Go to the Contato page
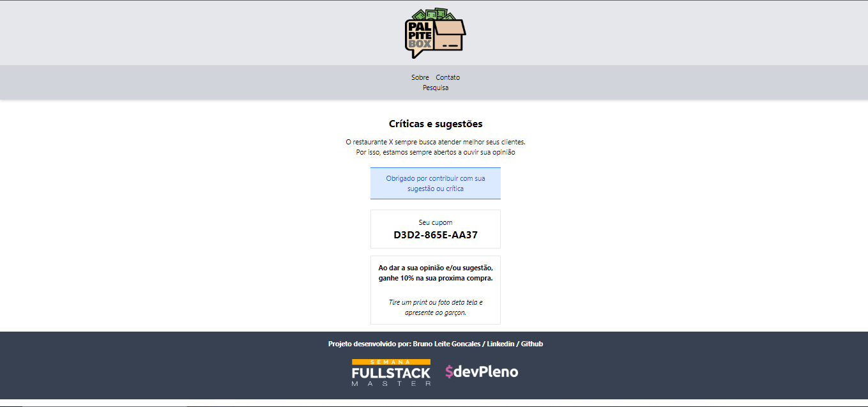The height and width of the screenshot is (407, 868). (x=448, y=77)
